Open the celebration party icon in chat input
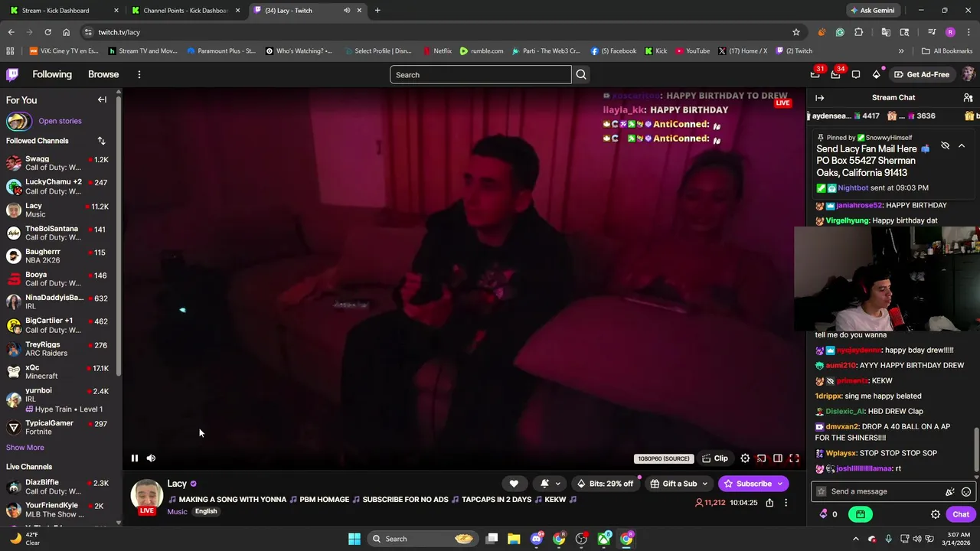The height and width of the screenshot is (551, 980). (x=950, y=492)
